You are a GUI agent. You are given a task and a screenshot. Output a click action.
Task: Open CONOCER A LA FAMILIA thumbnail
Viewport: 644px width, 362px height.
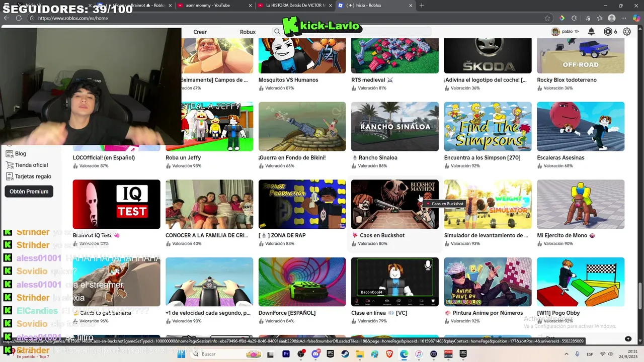click(209, 204)
